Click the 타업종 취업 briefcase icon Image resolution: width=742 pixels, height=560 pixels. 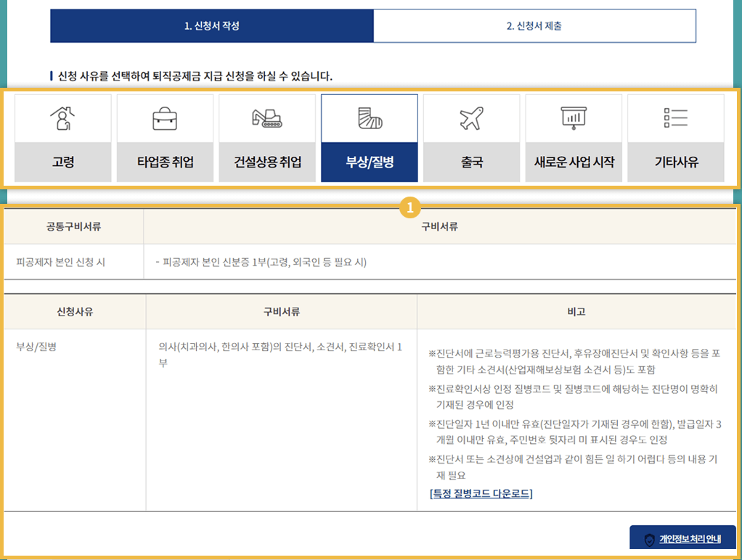tap(165, 118)
